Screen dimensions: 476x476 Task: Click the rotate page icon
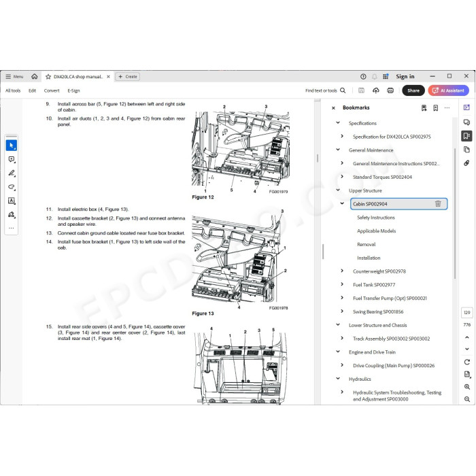tap(467, 362)
